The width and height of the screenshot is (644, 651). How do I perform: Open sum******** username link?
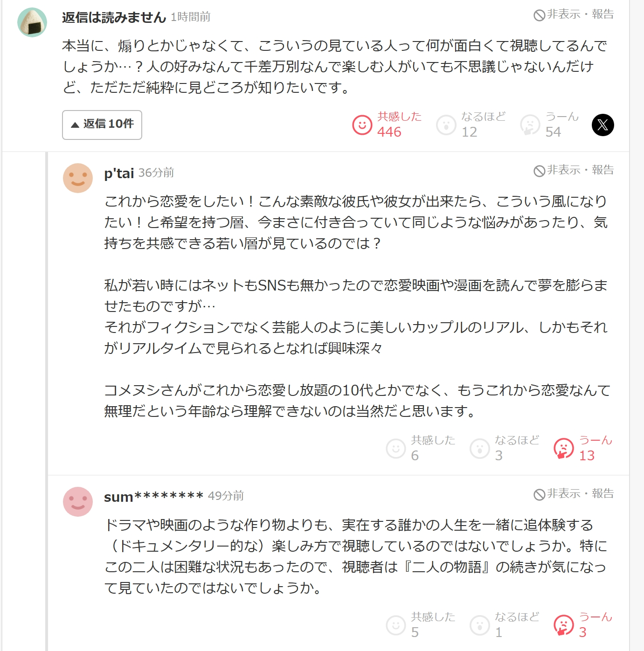pos(153,497)
